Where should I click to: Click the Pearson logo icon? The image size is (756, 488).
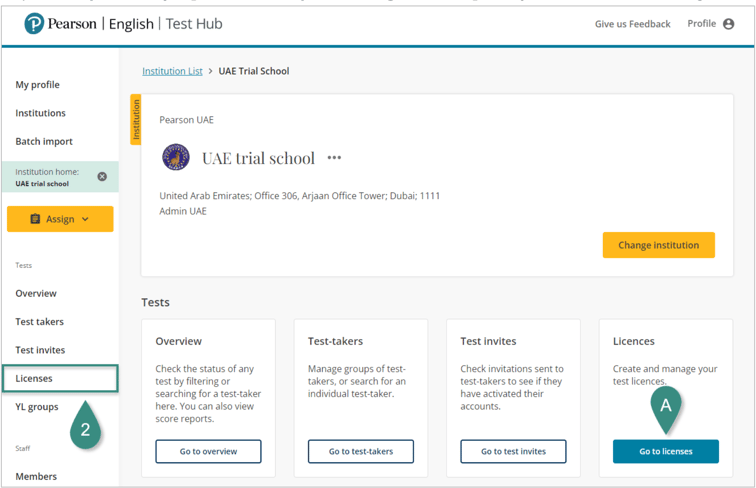tap(34, 23)
